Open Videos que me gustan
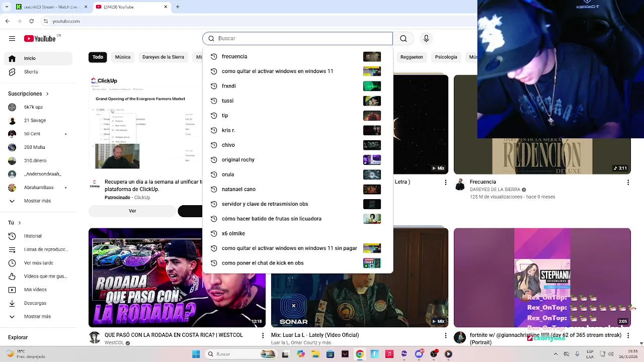 (x=38, y=277)
